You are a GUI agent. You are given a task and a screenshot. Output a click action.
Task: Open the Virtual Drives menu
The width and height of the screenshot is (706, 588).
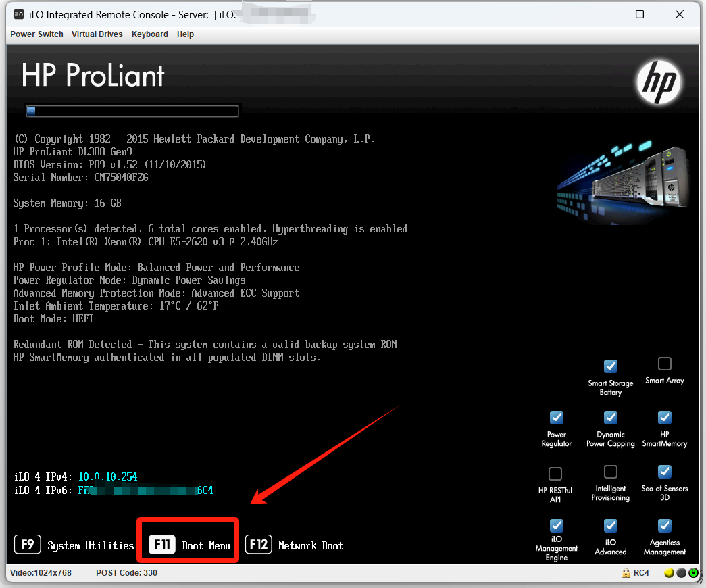(97, 34)
